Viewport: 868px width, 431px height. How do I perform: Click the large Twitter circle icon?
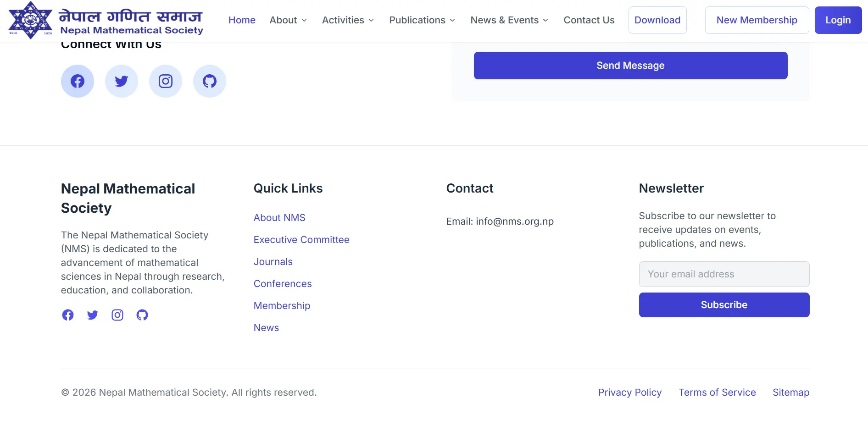[x=122, y=81]
